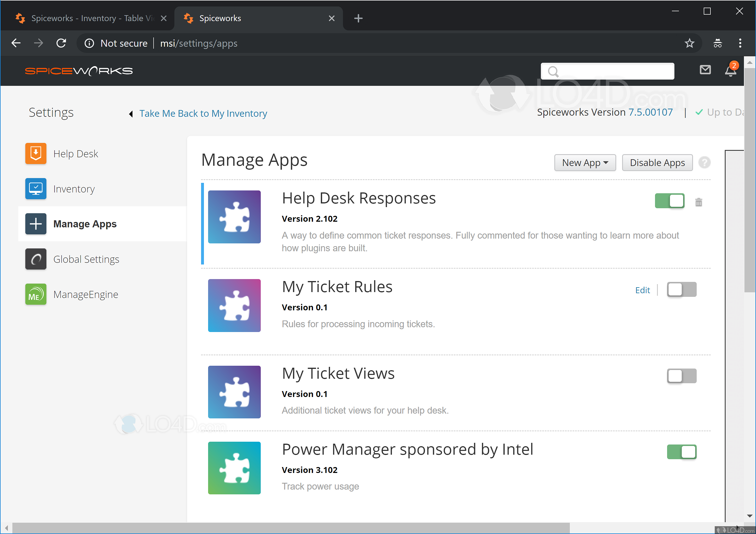Viewport: 756px width, 534px height.
Task: Open the Help Desk settings icon
Action: [x=35, y=154]
